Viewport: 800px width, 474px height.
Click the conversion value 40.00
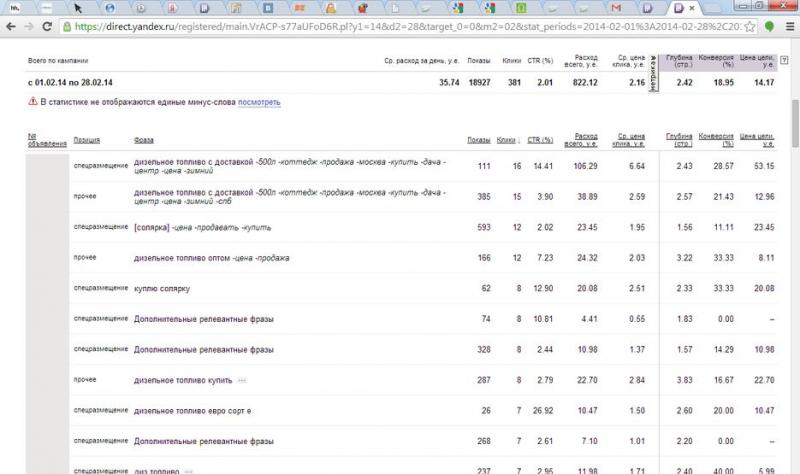coord(723,471)
